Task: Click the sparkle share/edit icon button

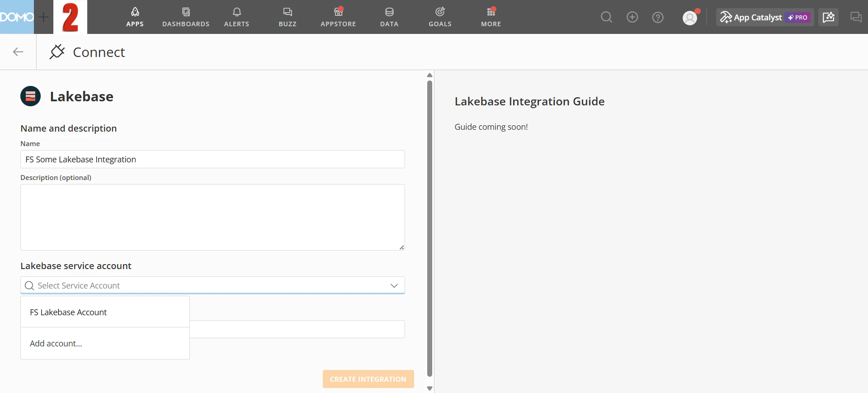Action: pos(828,17)
